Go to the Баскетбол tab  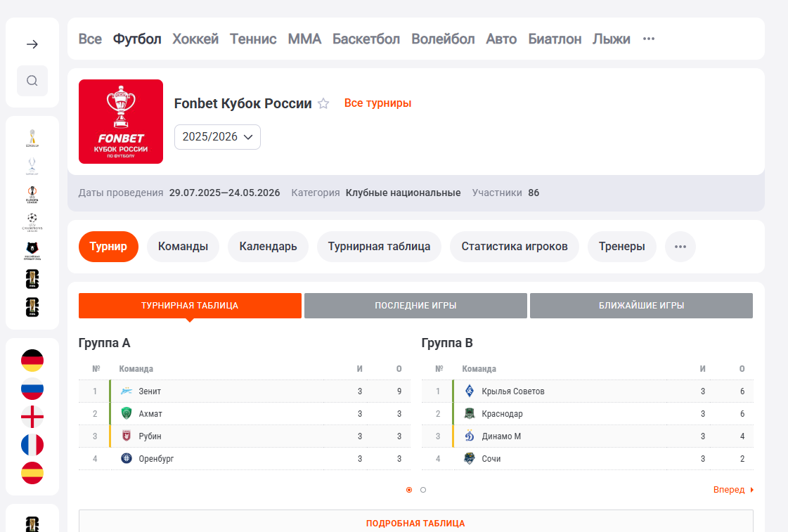pyautogui.click(x=366, y=39)
